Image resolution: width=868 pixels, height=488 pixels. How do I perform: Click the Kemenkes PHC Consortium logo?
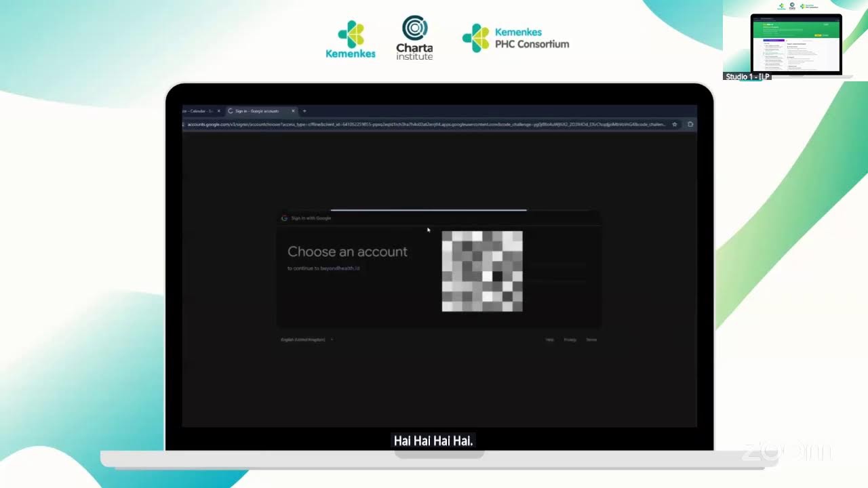515,38
